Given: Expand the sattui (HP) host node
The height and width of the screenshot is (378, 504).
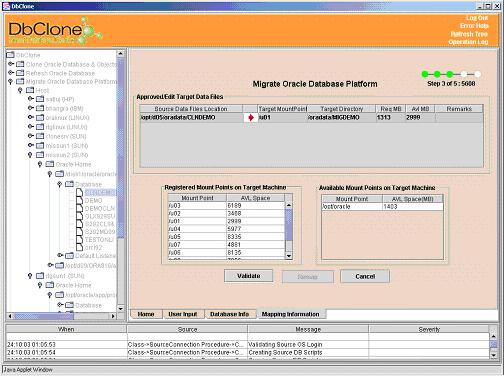Looking at the screenshot, I should pyautogui.click(x=31, y=99).
